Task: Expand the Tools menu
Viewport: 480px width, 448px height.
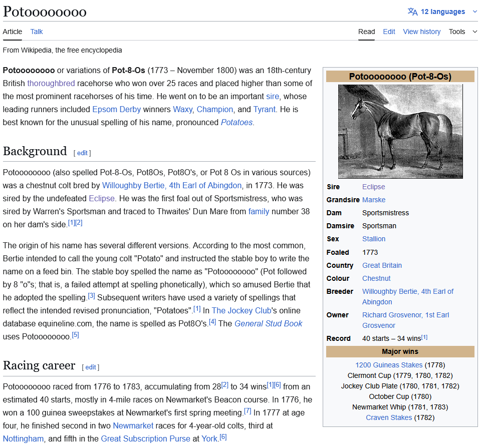Action: click(463, 32)
